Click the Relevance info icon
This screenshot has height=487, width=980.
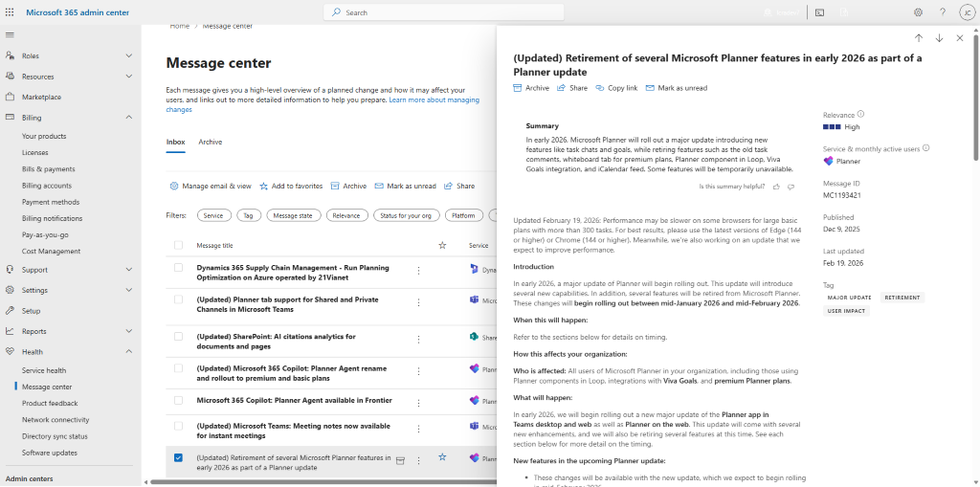click(x=860, y=115)
